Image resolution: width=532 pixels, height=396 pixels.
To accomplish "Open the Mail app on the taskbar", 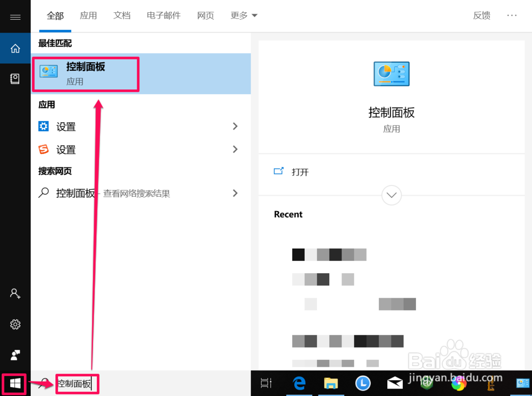I will [394, 383].
